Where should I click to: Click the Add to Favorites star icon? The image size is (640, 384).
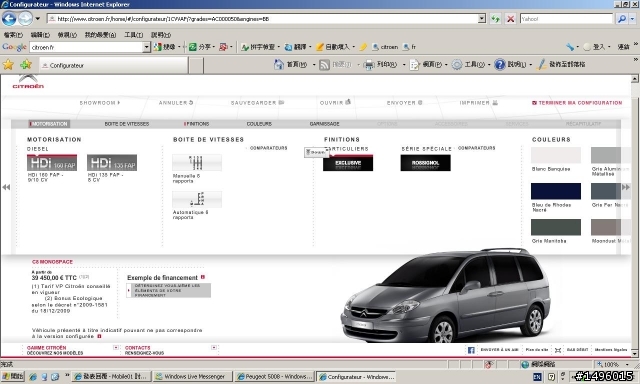pos(26,64)
